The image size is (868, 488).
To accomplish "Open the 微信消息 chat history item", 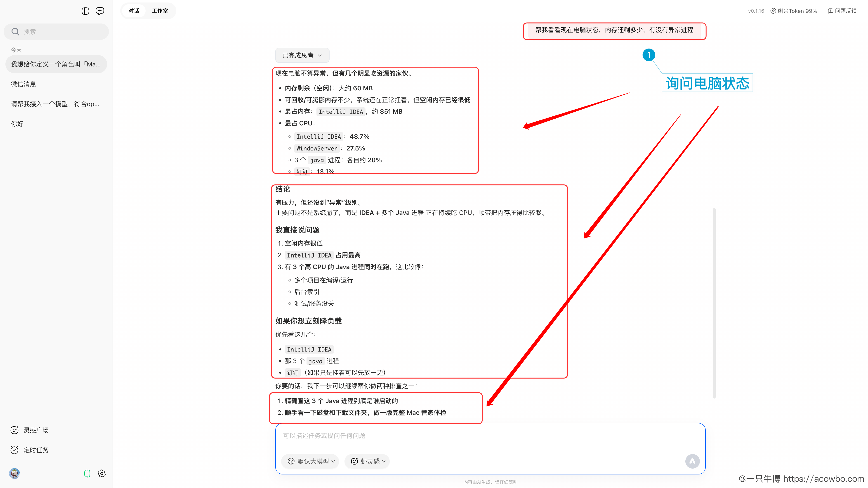I will 23,84.
